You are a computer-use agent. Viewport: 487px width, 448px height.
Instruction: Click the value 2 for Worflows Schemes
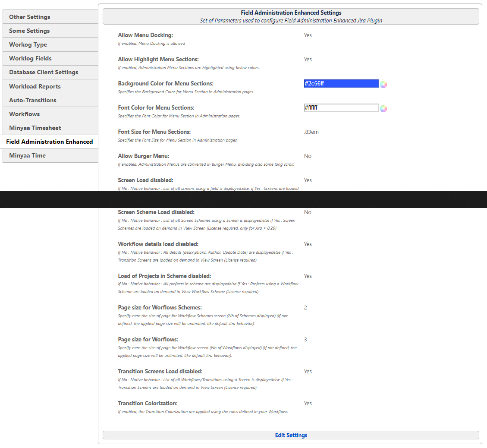(x=305, y=308)
